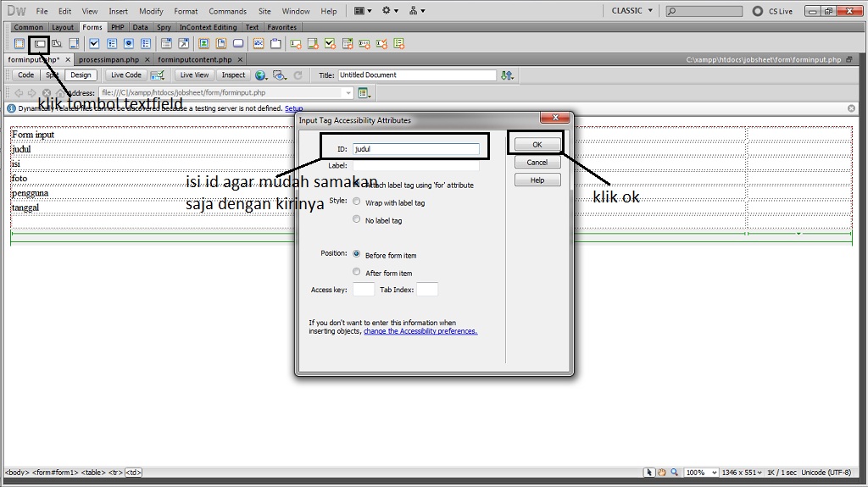
Task: Switch to the Spry insert tab
Action: [164, 27]
